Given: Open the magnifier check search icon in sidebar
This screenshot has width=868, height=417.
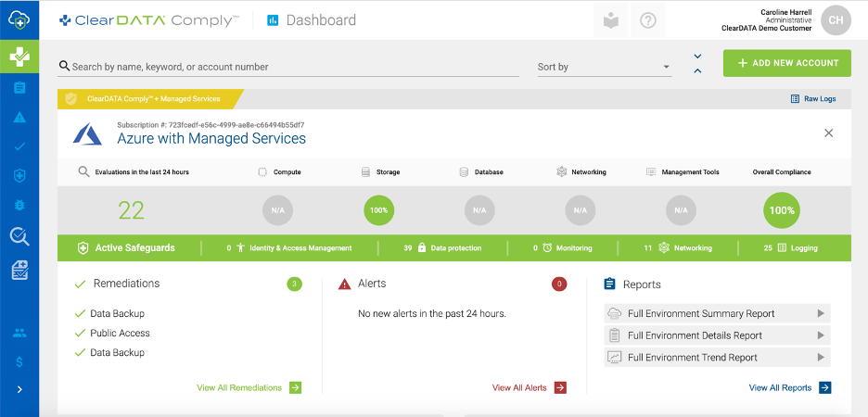Looking at the screenshot, I should [x=19, y=236].
